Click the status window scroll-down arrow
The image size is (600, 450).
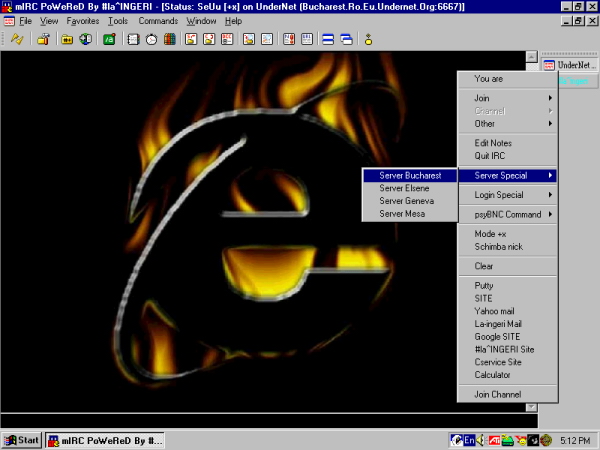tap(531, 408)
